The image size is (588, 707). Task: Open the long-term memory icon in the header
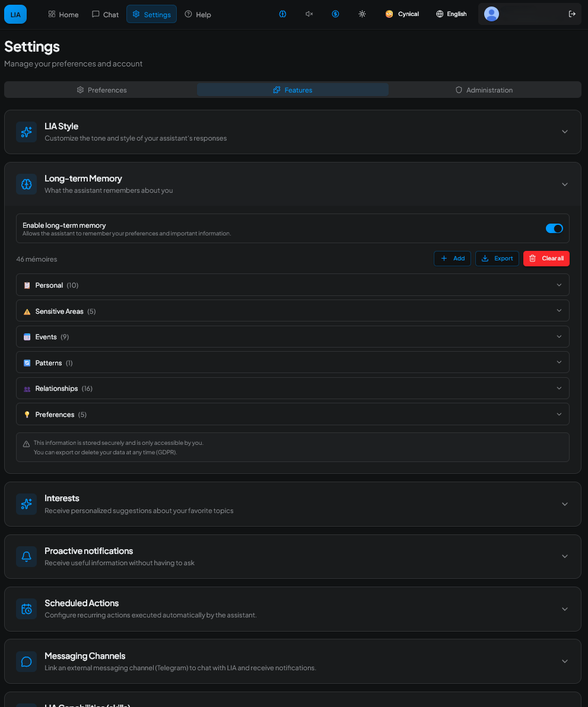282,14
